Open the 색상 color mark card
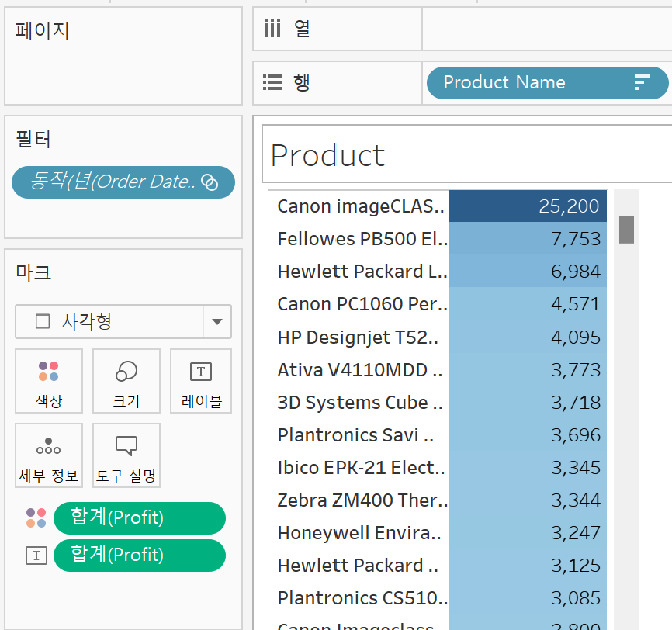672x630 pixels. coord(49,381)
